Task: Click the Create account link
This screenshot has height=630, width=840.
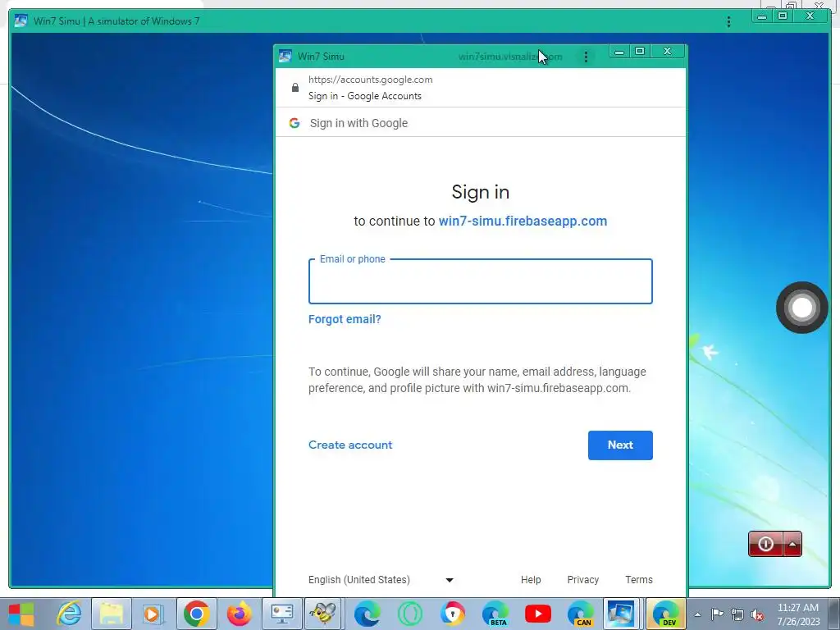Action: 350,445
